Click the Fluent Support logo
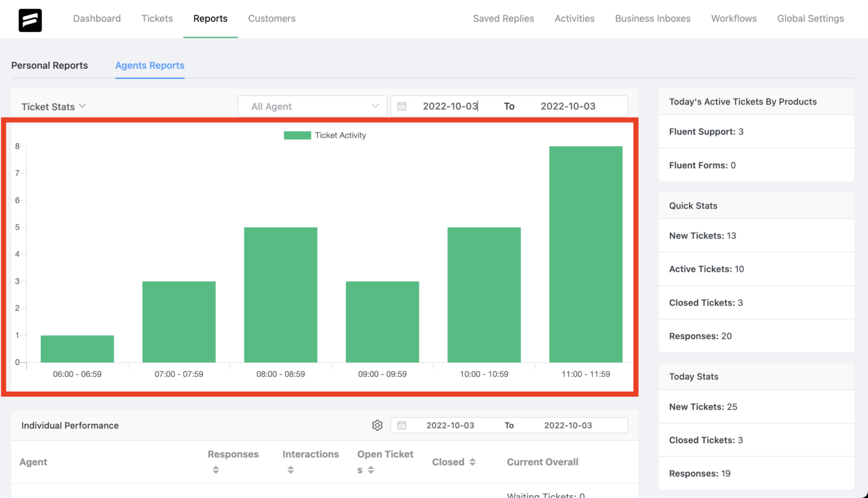Image resolution: width=868 pixels, height=498 pixels. (29, 19)
